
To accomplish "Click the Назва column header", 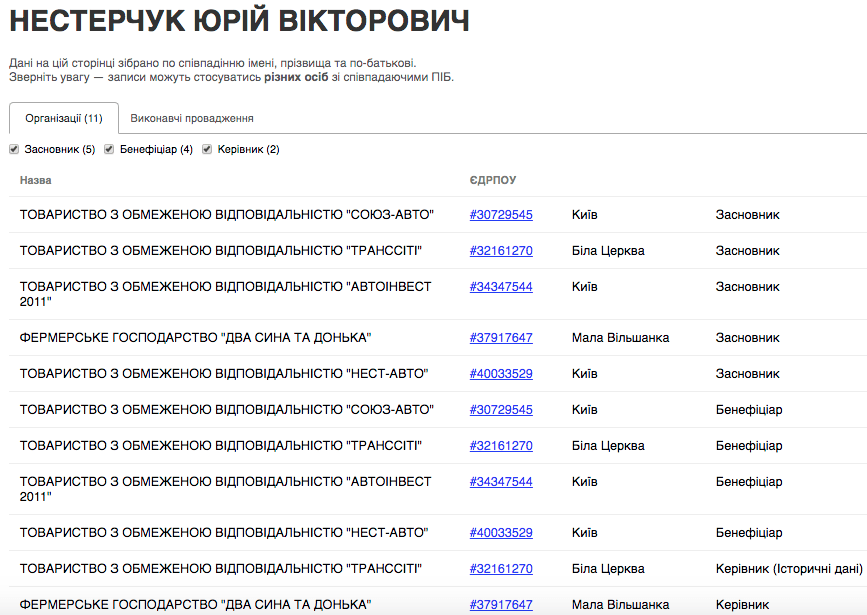I will 35,180.
